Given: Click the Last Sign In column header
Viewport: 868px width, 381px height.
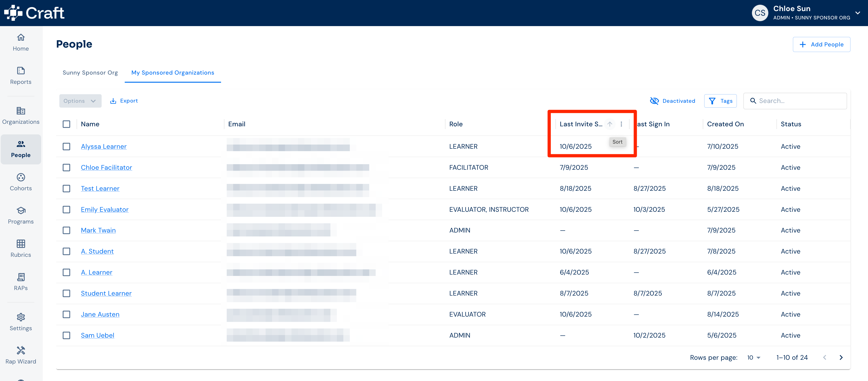Looking at the screenshot, I should 653,124.
